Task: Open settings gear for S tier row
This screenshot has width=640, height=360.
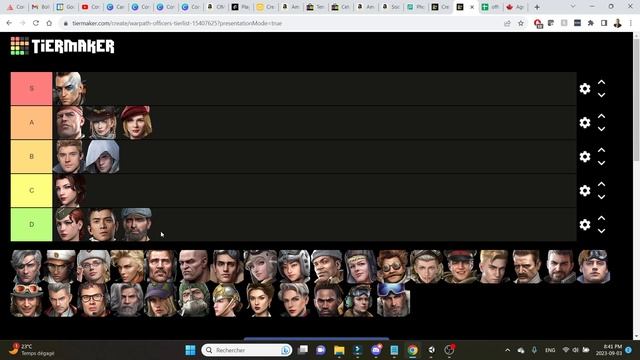Action: tap(584, 89)
